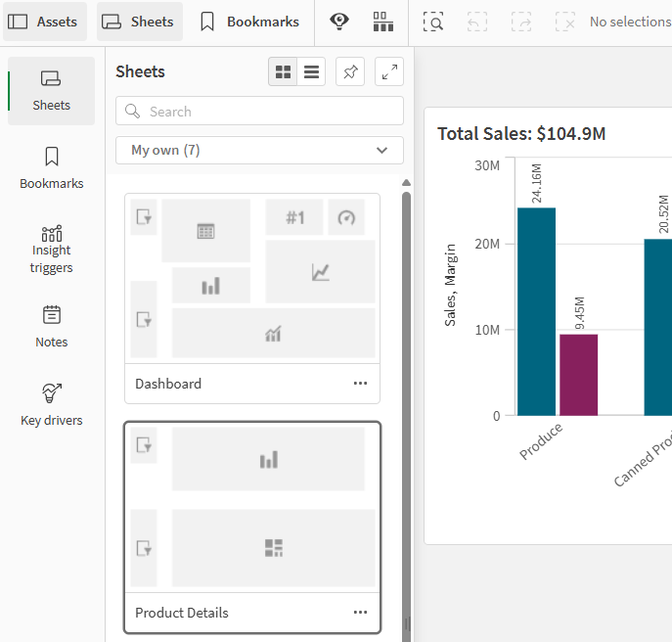
Task: Expand the My own (7) dropdown
Action: click(259, 150)
